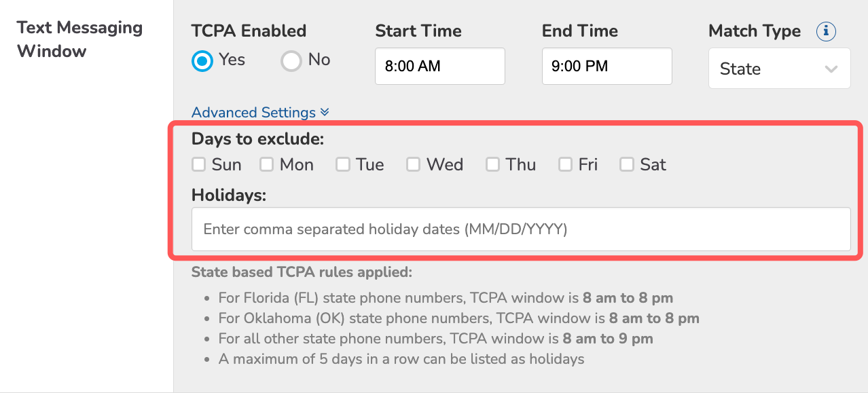Select the Yes radio button for TCPA Enabled

click(x=202, y=60)
